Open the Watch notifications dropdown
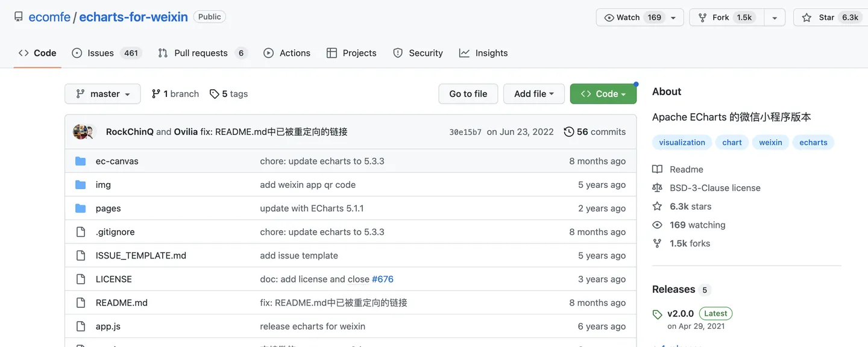 [x=640, y=17]
